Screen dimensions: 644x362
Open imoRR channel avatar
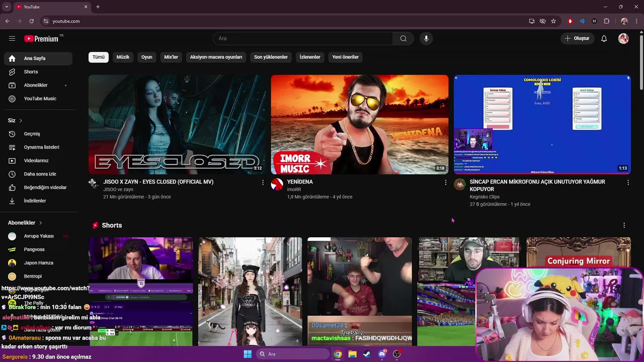pyautogui.click(x=277, y=184)
